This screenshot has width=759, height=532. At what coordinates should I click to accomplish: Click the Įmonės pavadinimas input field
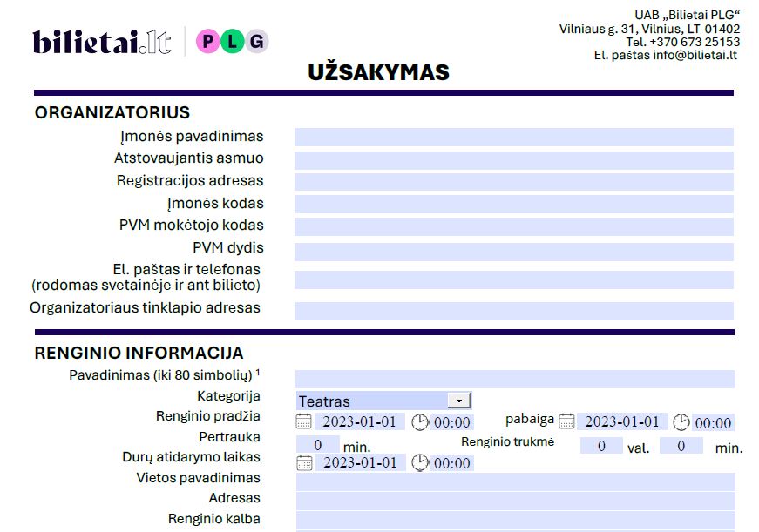pyautogui.click(x=513, y=137)
